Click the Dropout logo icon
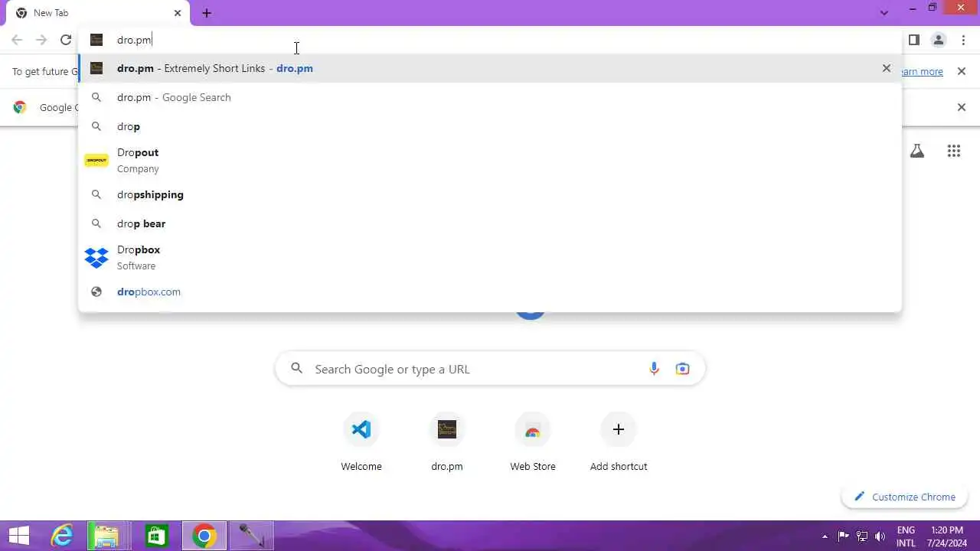 pos(96,160)
